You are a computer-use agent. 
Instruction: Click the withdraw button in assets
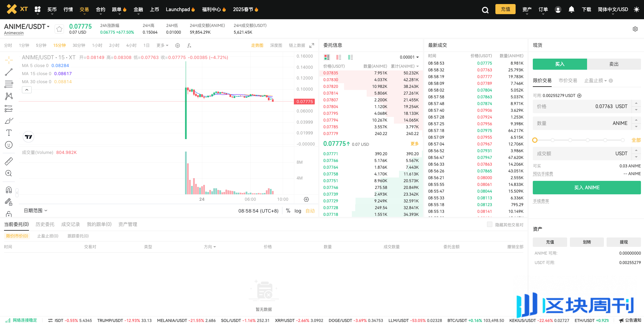point(623,242)
